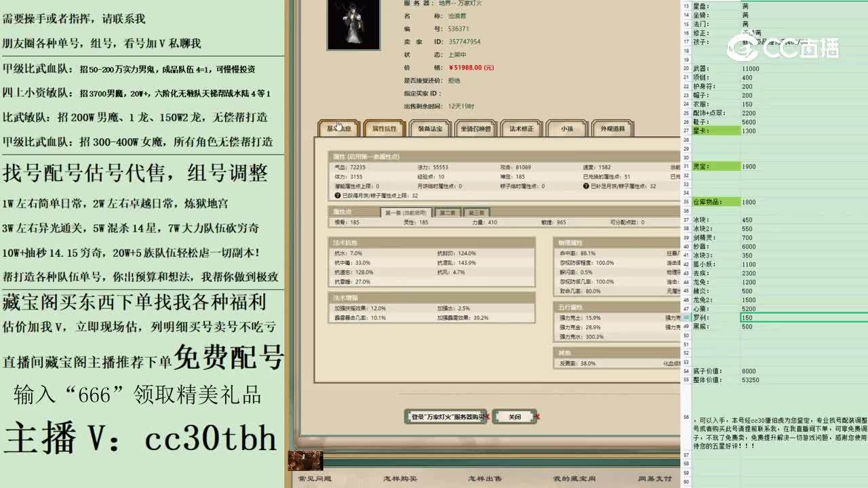Click the 抗封印 124.0% entry
This screenshot has height=488, width=868.
pos(456,253)
